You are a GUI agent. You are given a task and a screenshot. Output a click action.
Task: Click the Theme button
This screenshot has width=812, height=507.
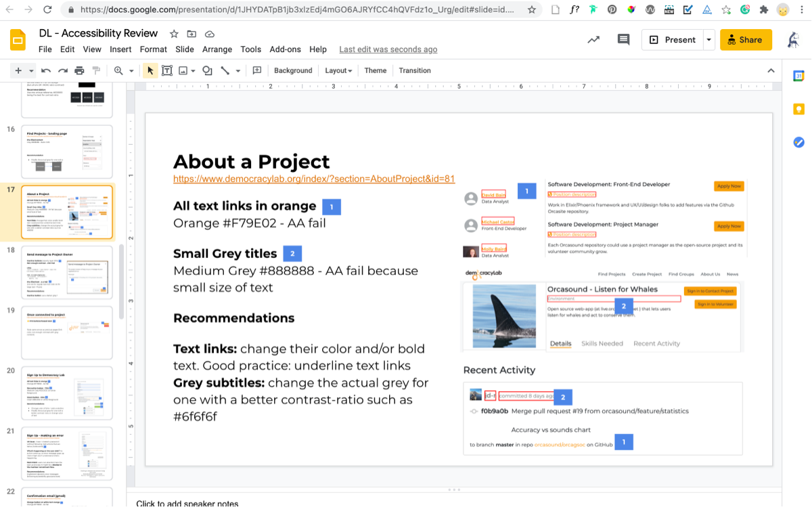point(376,70)
